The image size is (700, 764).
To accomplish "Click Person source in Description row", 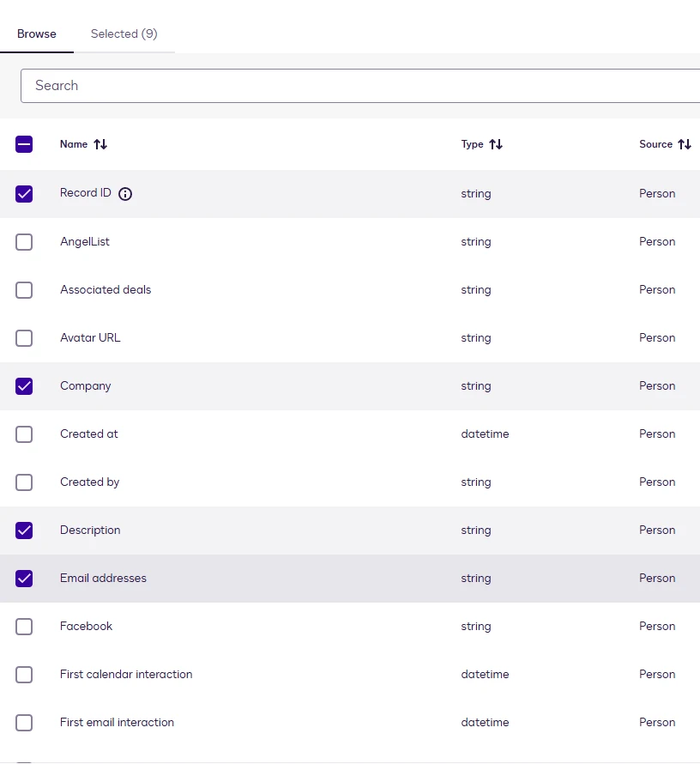I will point(657,531).
